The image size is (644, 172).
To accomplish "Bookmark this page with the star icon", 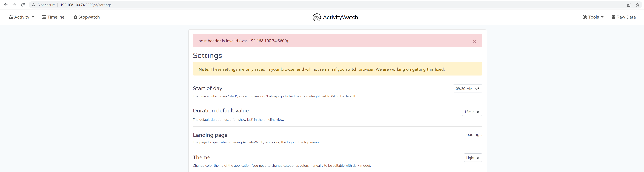I will pos(637,5).
